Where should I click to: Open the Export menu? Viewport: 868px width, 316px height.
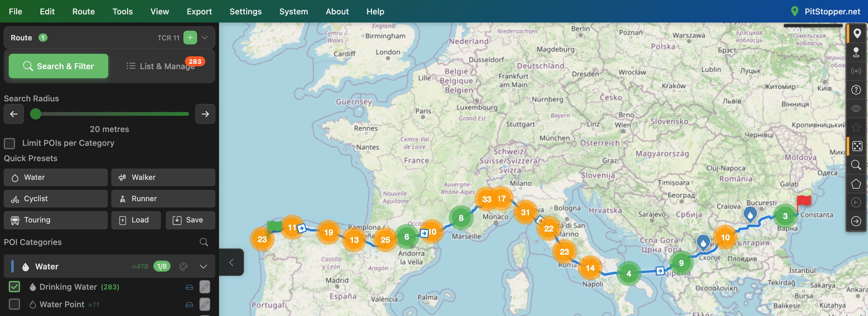(199, 12)
